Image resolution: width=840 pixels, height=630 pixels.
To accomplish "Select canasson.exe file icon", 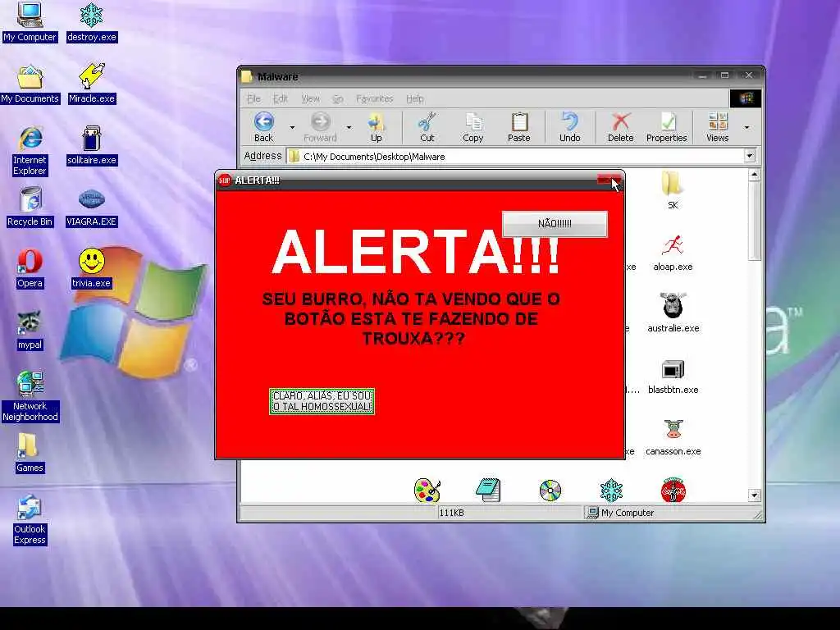I will [673, 437].
